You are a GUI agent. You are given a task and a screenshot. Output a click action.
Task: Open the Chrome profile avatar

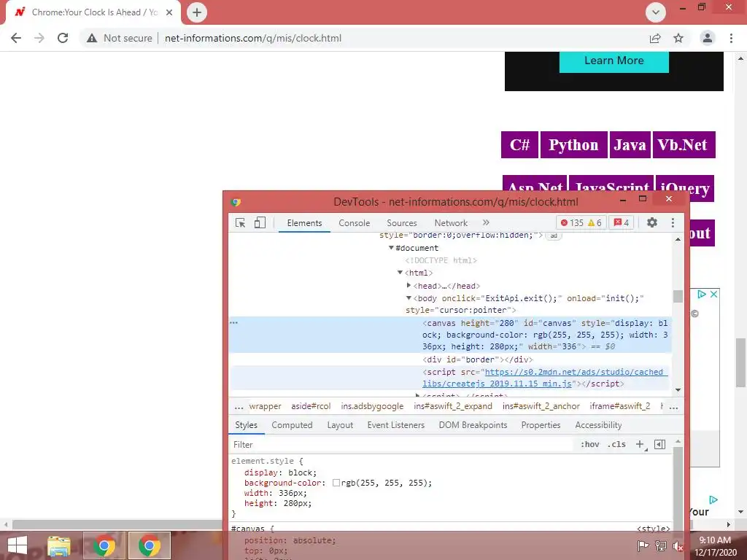click(708, 38)
